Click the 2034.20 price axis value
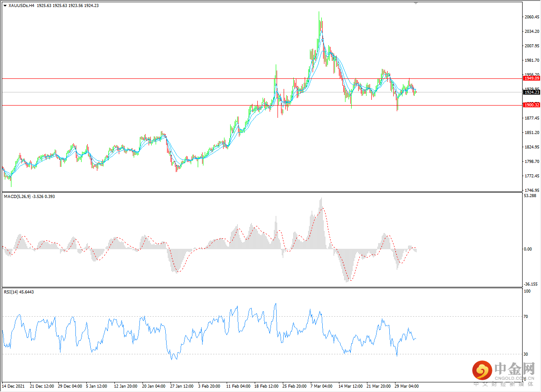This screenshot has height=392, width=541. coord(532,32)
